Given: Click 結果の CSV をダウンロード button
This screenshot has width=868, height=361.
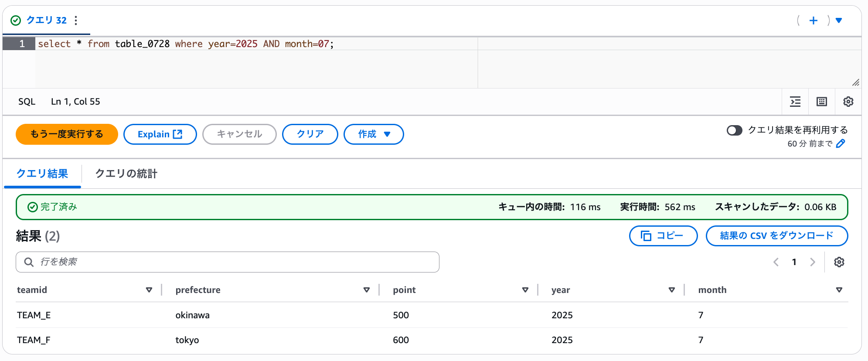Looking at the screenshot, I should pos(776,236).
